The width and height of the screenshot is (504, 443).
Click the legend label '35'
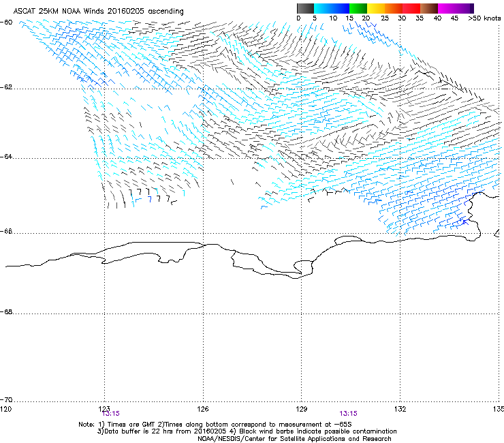420,18
